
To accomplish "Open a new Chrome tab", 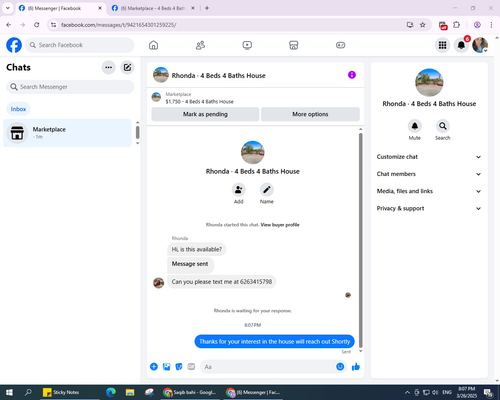I will click(x=207, y=8).
